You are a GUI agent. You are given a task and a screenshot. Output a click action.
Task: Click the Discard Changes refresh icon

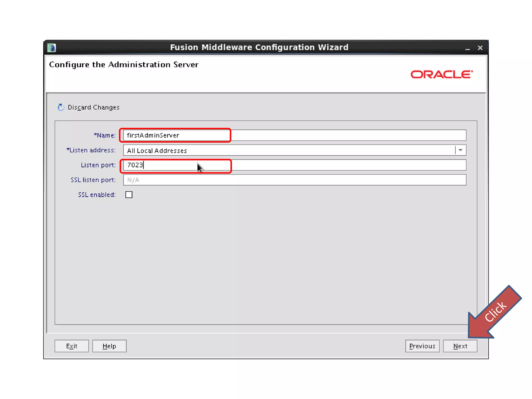[61, 107]
